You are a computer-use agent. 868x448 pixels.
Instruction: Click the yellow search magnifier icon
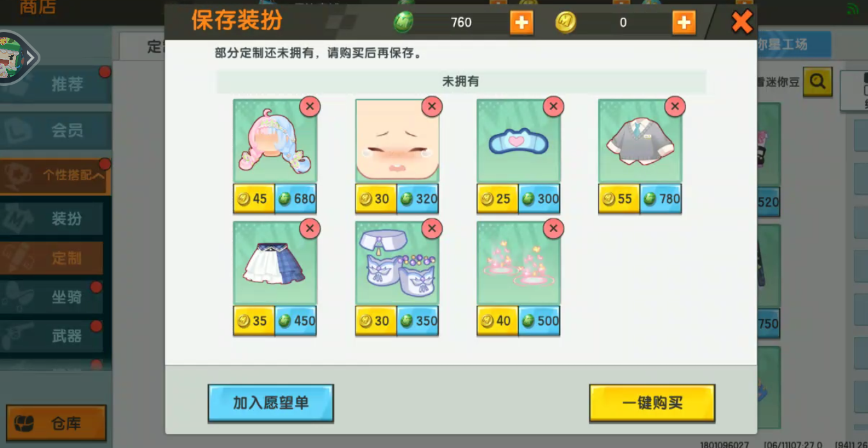(817, 81)
